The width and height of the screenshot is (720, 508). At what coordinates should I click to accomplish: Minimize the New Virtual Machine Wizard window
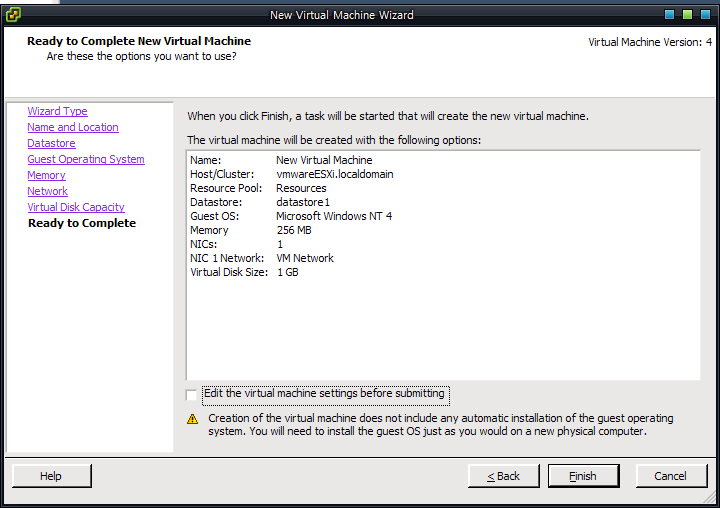click(669, 15)
